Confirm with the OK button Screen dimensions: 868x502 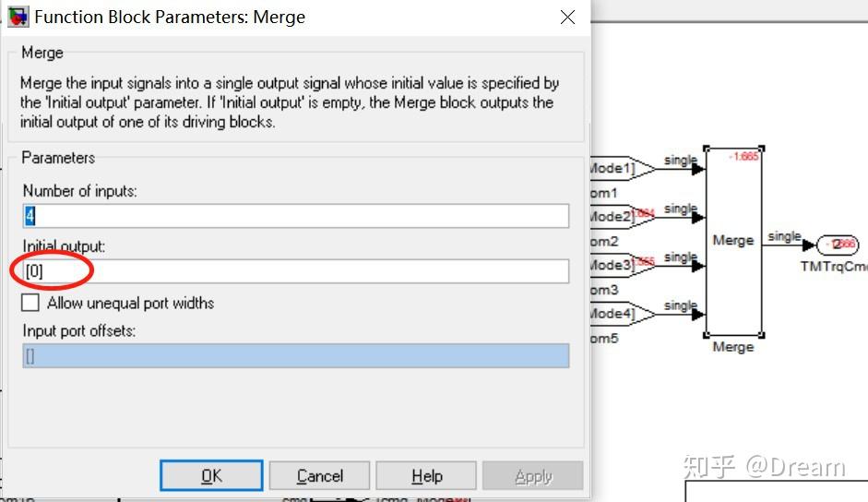coord(211,475)
